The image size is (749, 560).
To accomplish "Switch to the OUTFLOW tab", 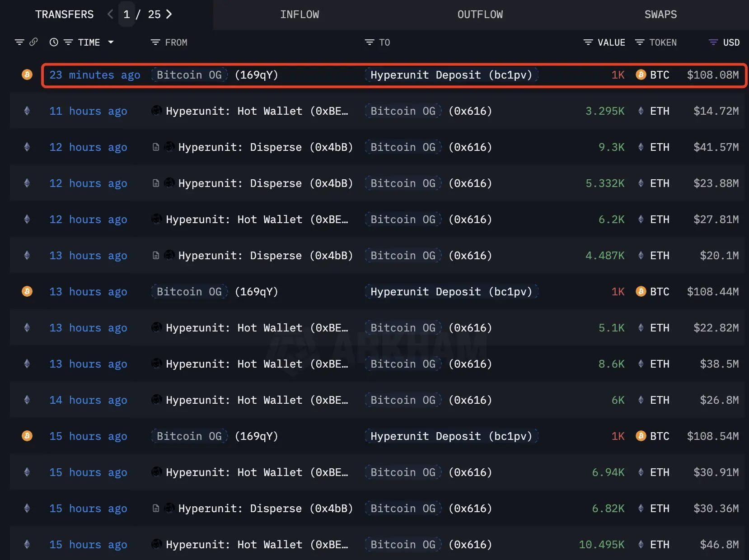I will click(480, 14).
